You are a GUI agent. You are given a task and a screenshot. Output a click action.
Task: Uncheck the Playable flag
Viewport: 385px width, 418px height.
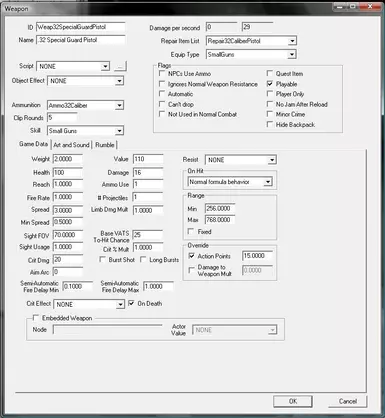point(270,84)
